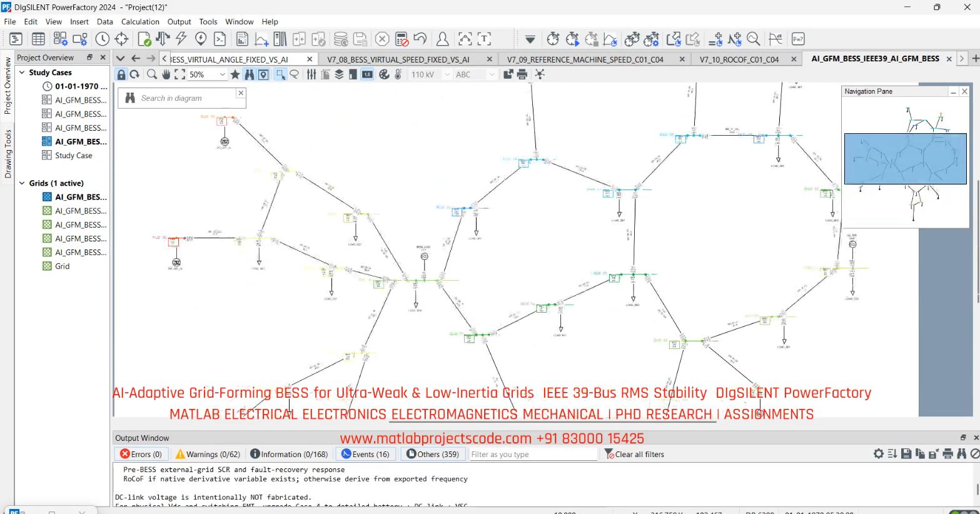
Task: Select the Study Case tree item
Action: pos(73,156)
